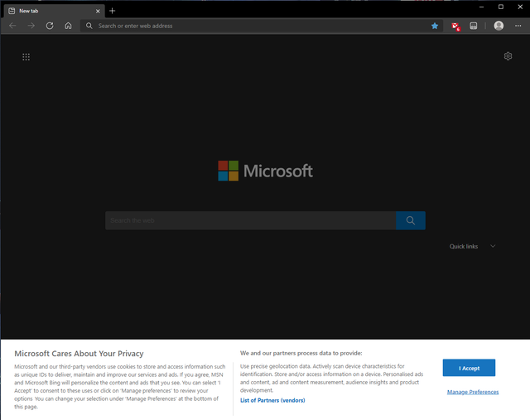Click 'We and our partners process data' heading
530x420 pixels.
tap(301, 353)
